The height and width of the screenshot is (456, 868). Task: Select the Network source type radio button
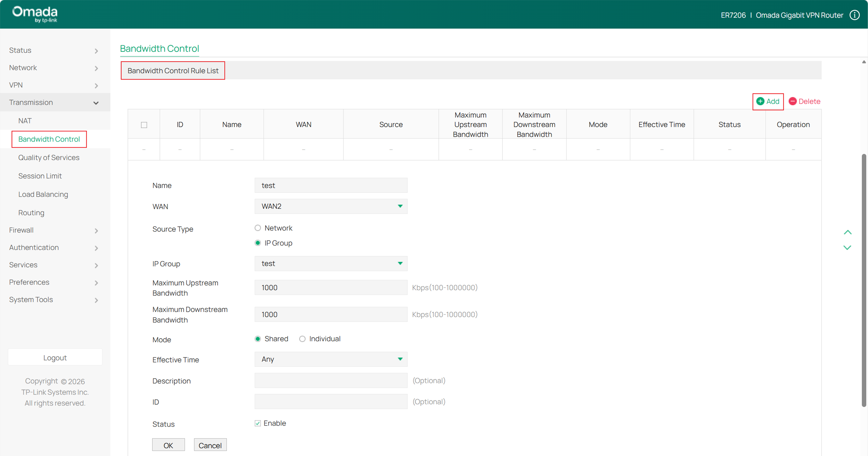coord(258,228)
